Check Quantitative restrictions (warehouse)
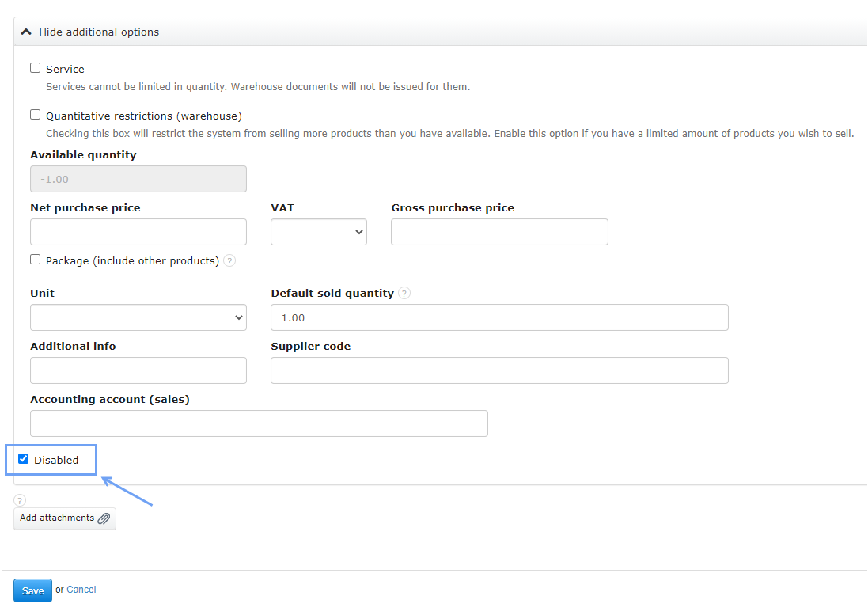Viewport: 868px width, 615px height. click(35, 114)
